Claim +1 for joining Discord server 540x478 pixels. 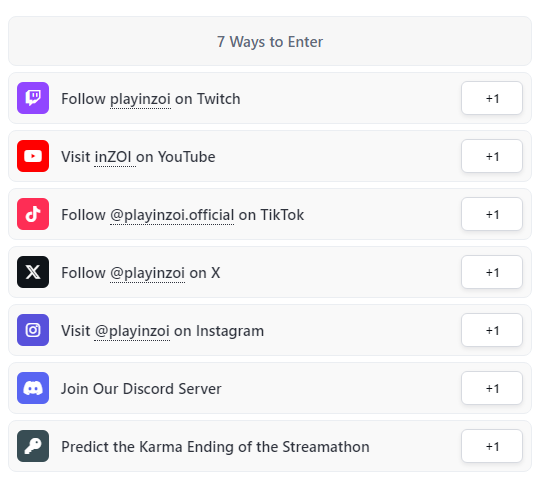tap(492, 388)
